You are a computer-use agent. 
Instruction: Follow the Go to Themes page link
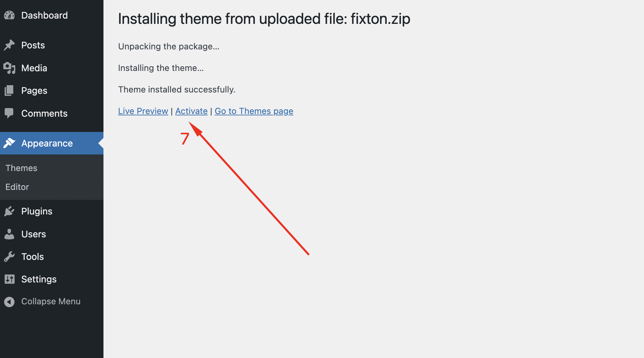254,111
